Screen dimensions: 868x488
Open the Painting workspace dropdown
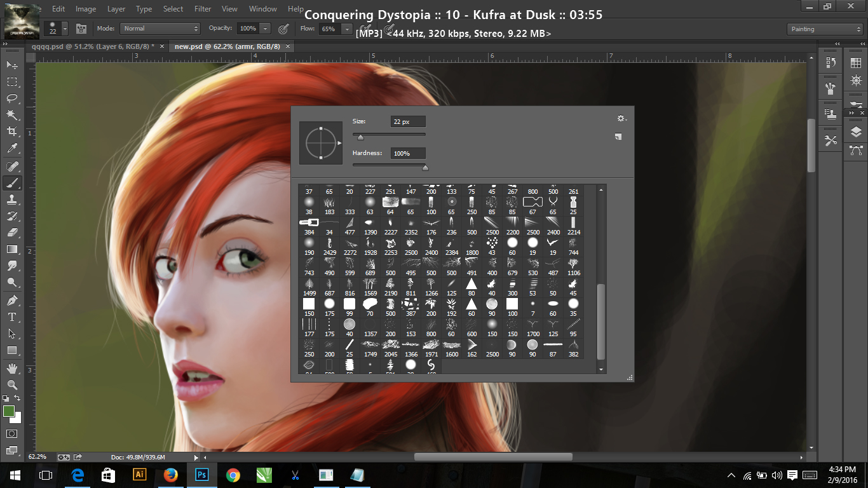(x=825, y=29)
